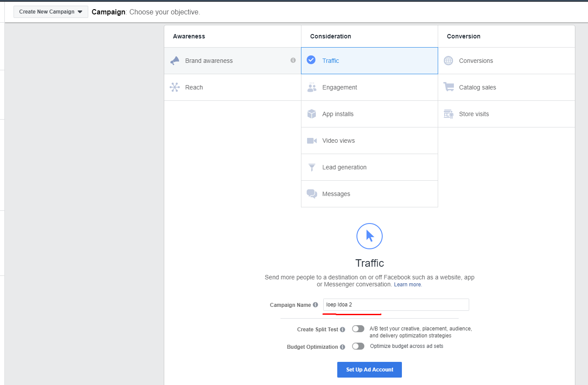588x385 pixels.
Task: Open the Create New Campaign dropdown
Action: click(51, 12)
